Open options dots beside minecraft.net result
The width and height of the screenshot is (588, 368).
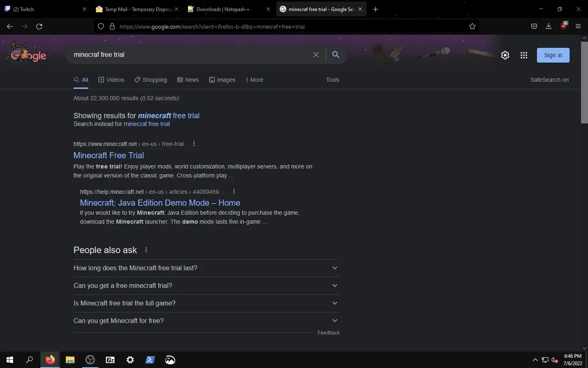tap(194, 144)
